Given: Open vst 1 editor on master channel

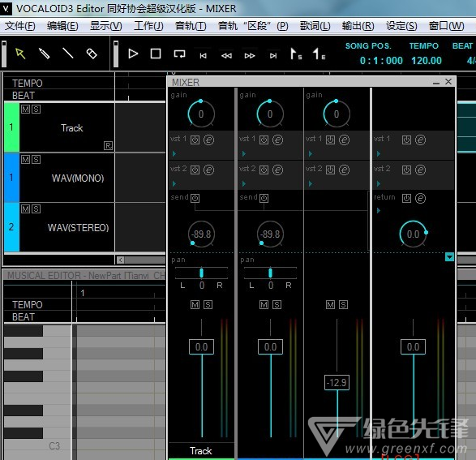Looking at the screenshot, I should click(420, 140).
